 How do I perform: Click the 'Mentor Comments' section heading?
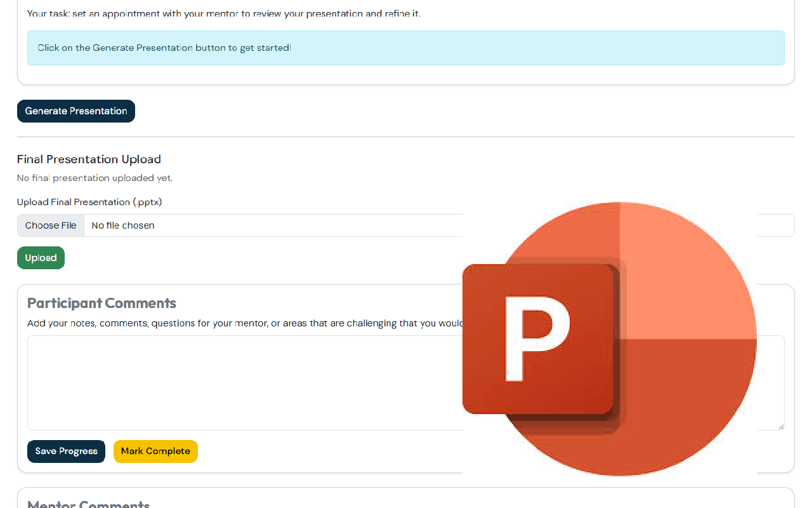pos(88,504)
